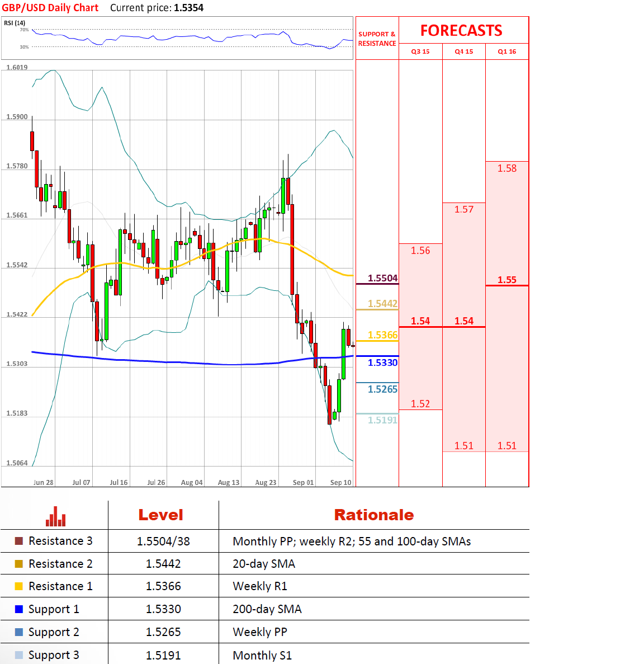Select the Q1 16 forecast column header
Viewport: 644px width, 664px height.
[507, 51]
